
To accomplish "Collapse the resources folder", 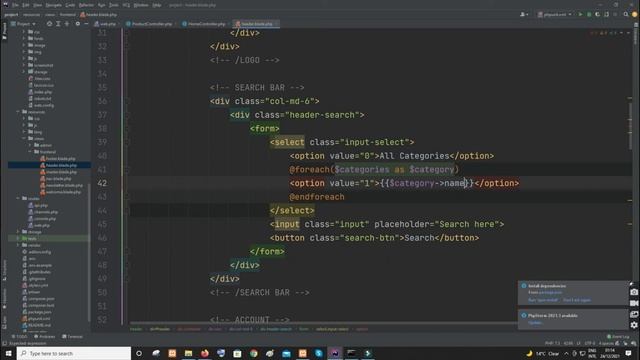I will tap(18, 111).
